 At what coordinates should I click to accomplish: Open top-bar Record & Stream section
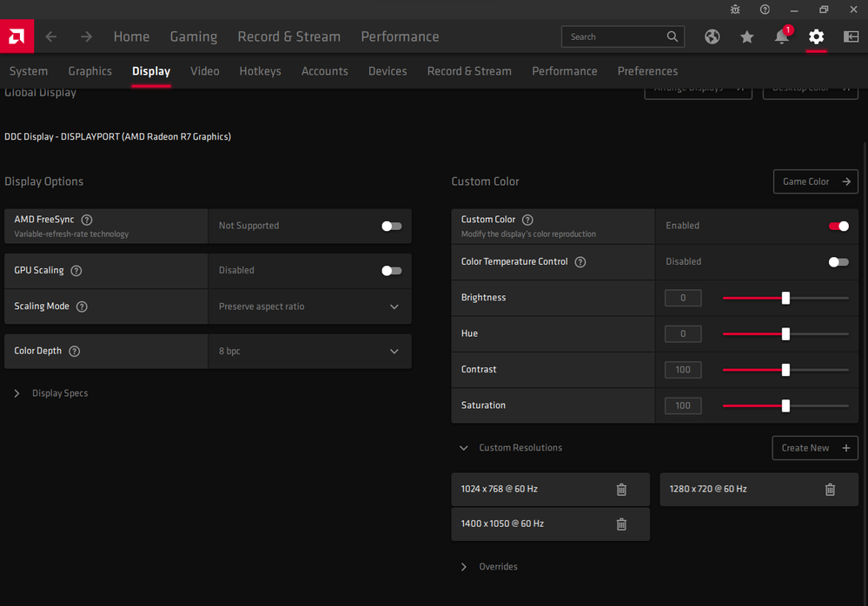[x=289, y=36]
